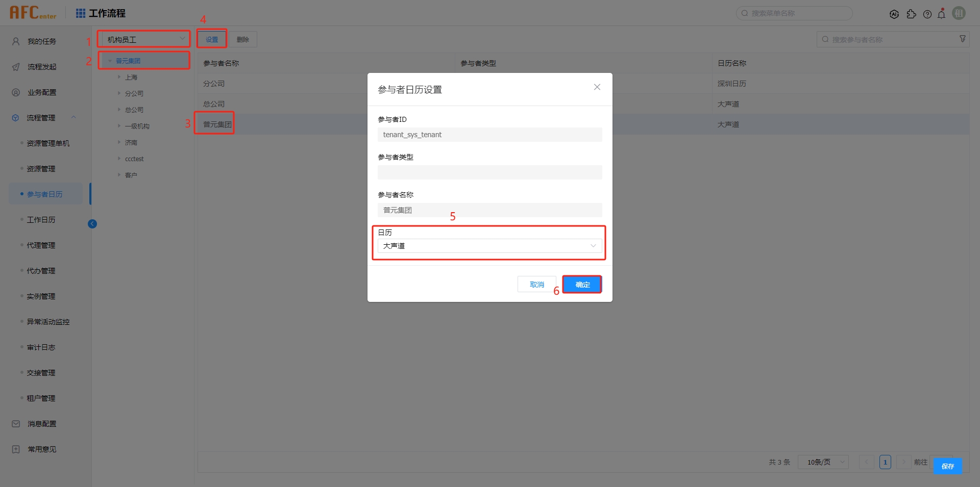Click the 参与者名称 field in dialog
This screenshot has height=487, width=980.
490,210
